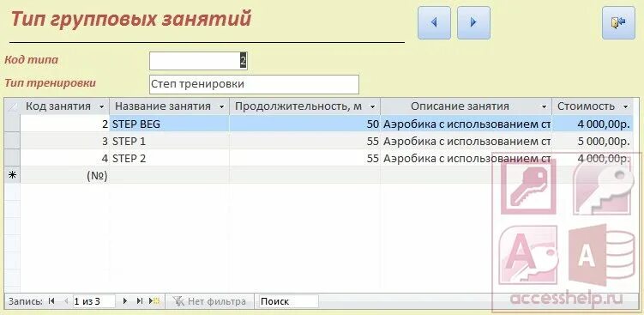Go to the next record with right arrow button
This screenshot has width=644, height=315.
click(473, 22)
